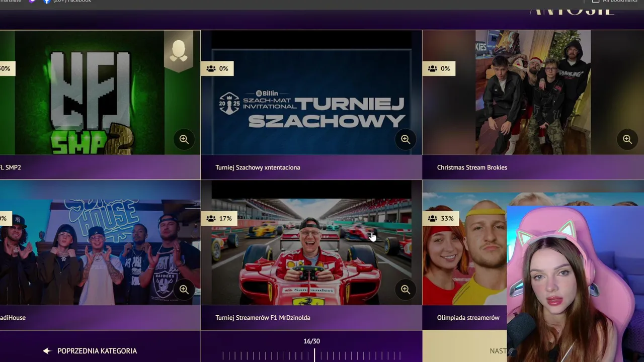644x362 pixels.
Task: Click the 'Turniej Szachowy xntentaciona' title
Action: coord(258,167)
